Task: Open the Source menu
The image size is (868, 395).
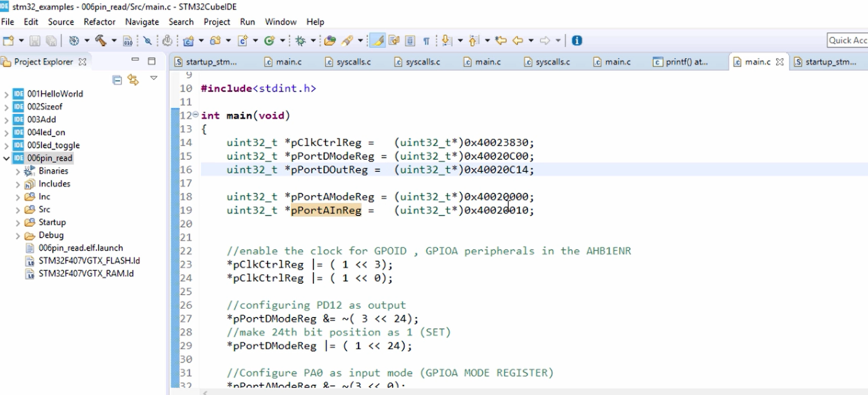Action: (61, 22)
